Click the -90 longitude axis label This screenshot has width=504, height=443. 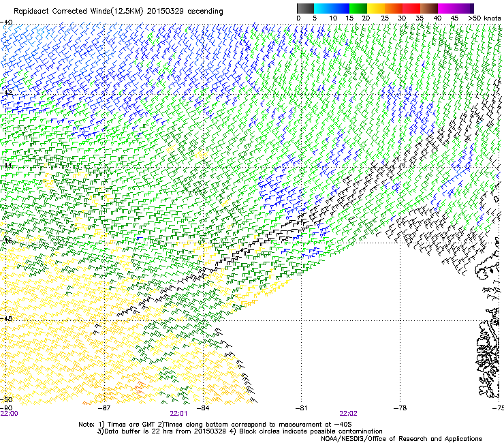[6, 408]
